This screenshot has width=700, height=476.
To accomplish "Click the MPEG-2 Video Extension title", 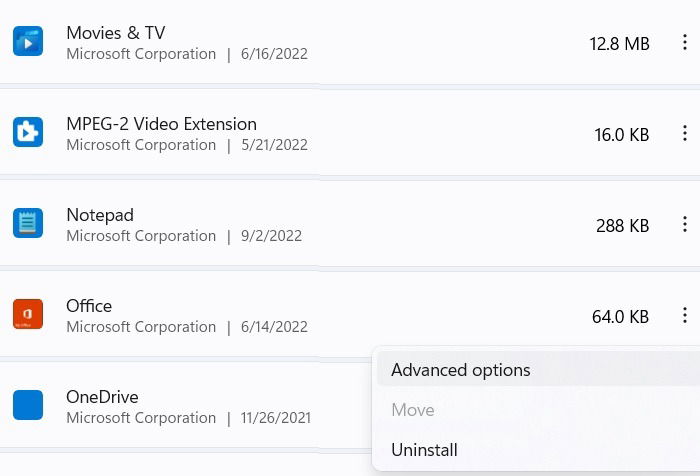I will (x=161, y=124).
